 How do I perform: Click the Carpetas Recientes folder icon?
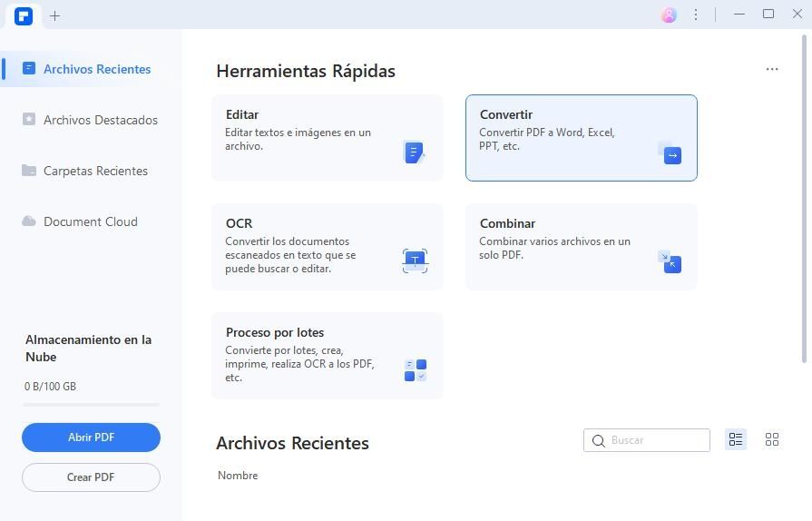coord(29,171)
